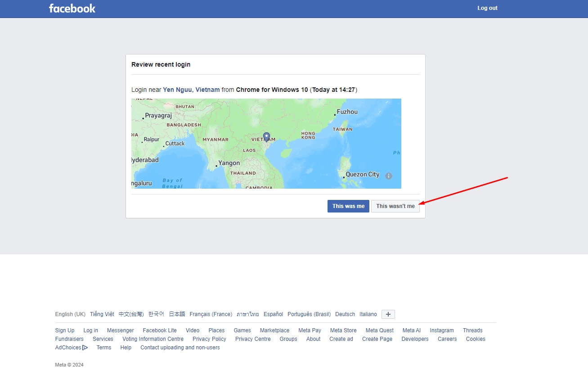Switch language to Français (France)
This screenshot has height=371, width=588.
coord(211,314)
